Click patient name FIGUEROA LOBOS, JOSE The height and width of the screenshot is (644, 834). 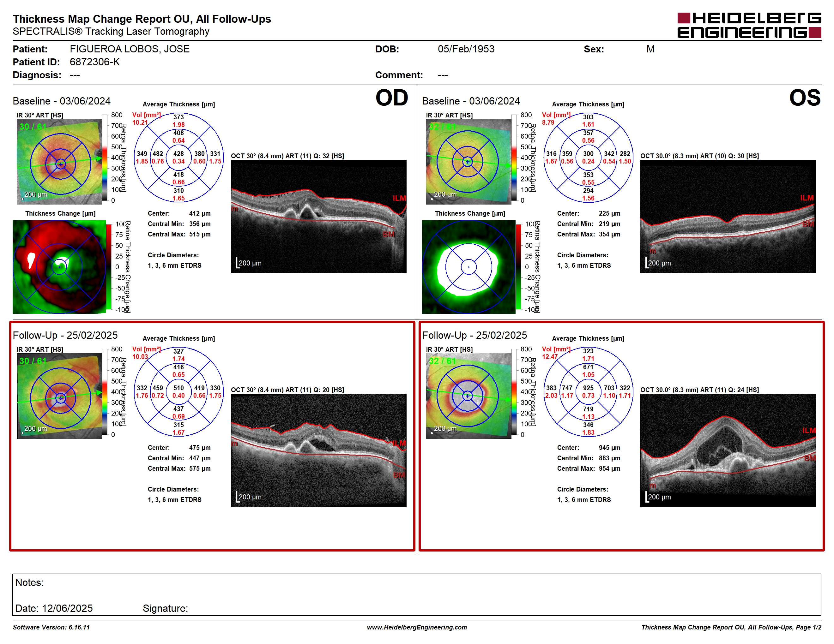[130, 49]
